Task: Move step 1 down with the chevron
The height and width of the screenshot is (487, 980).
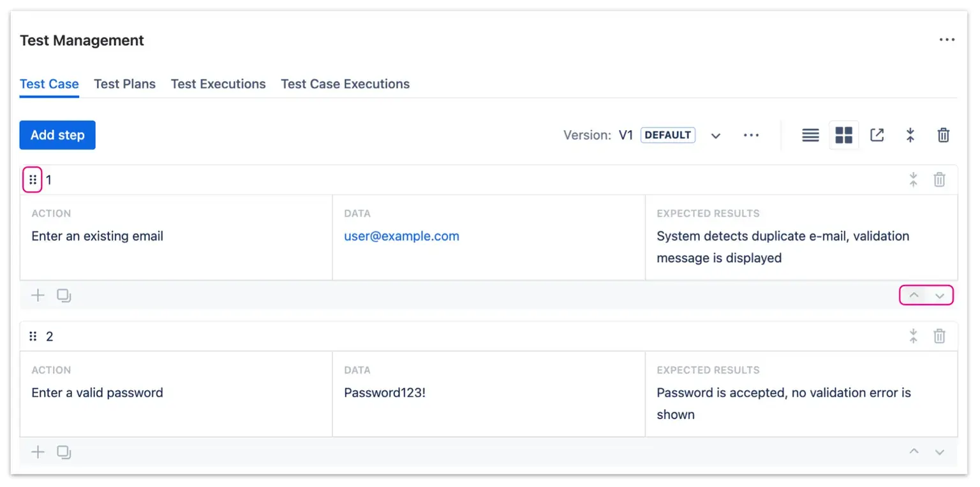Action: [x=939, y=295]
